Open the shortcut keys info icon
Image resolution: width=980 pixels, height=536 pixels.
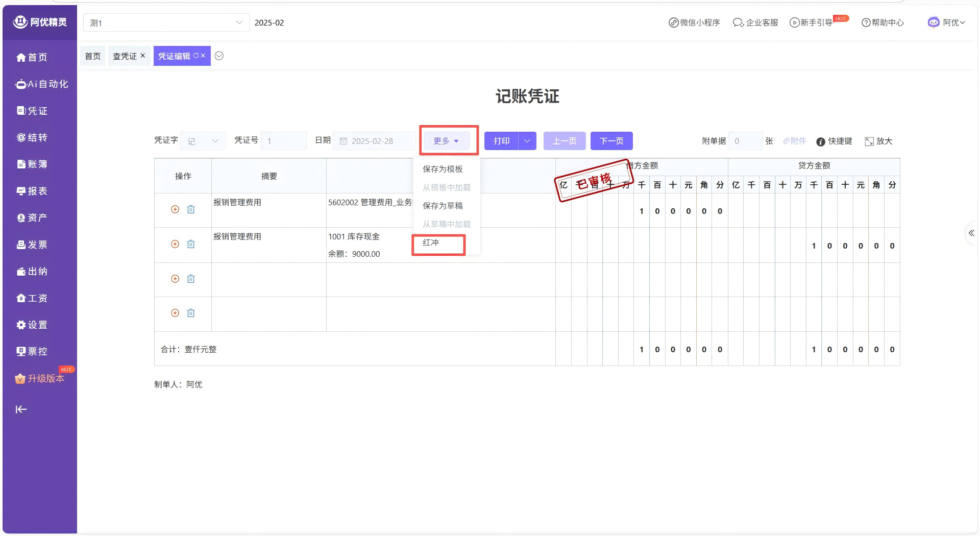pyautogui.click(x=820, y=141)
